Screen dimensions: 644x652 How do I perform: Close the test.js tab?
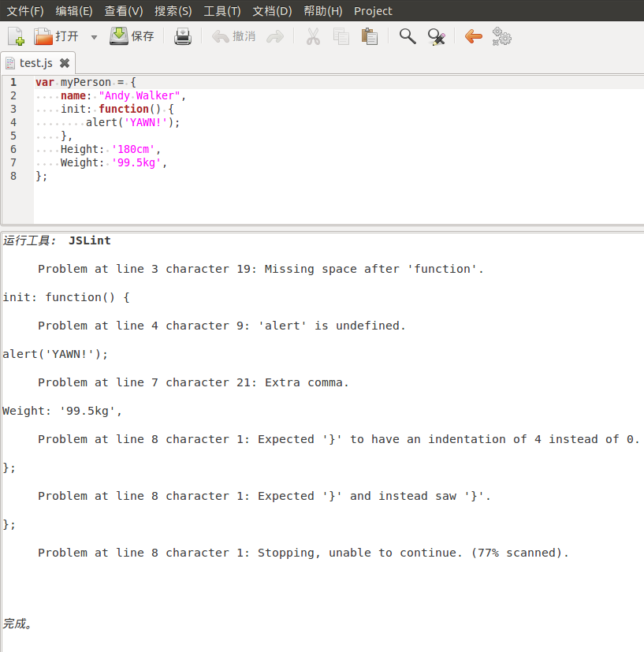point(65,63)
